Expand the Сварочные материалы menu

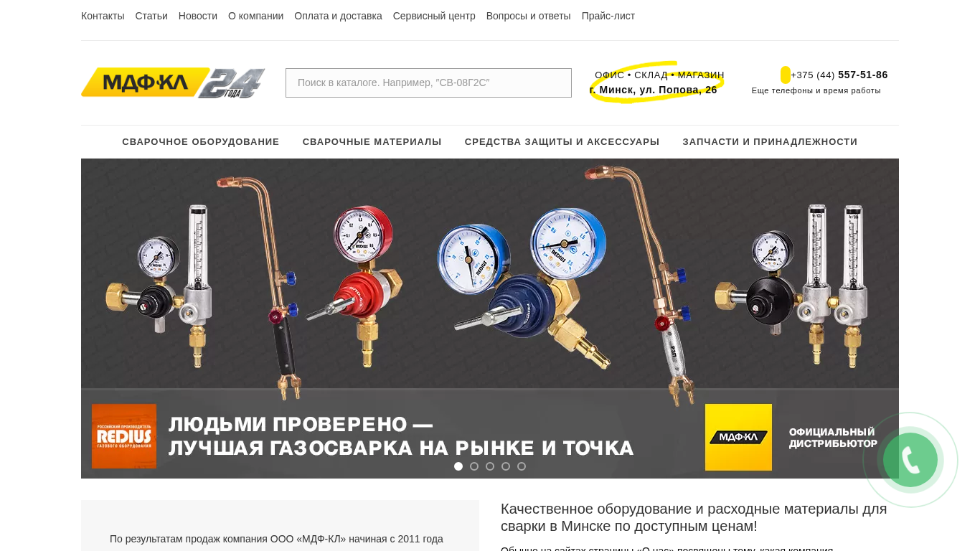pos(372,142)
